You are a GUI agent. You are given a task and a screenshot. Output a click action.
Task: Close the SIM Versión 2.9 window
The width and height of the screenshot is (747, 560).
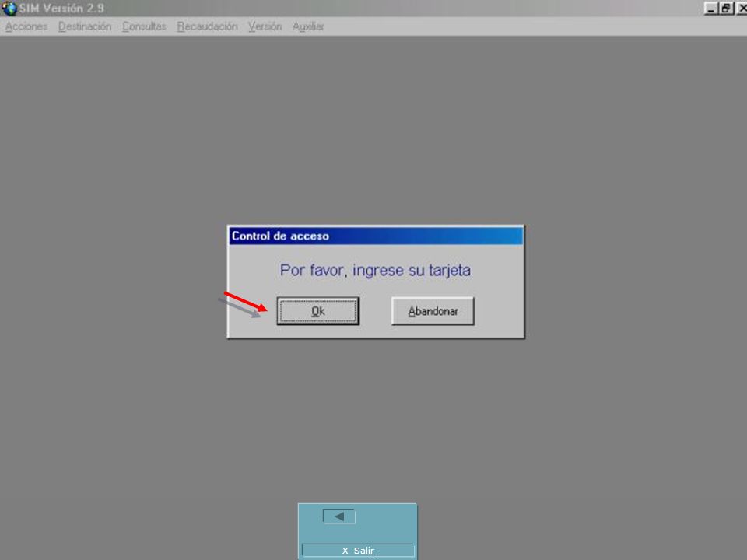[x=742, y=8]
